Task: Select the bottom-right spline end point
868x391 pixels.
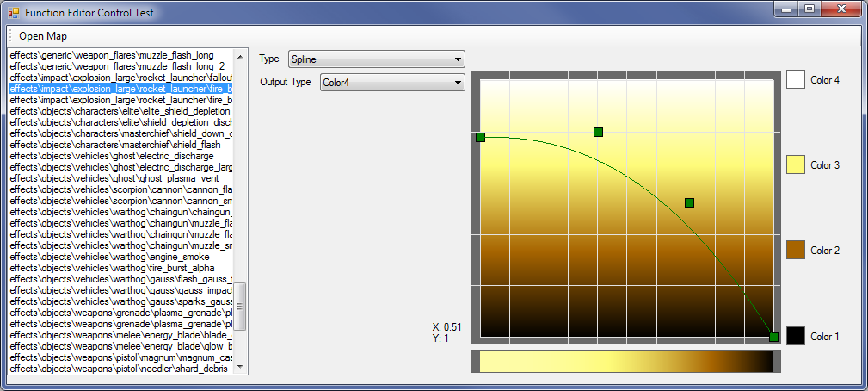Action: [773, 337]
